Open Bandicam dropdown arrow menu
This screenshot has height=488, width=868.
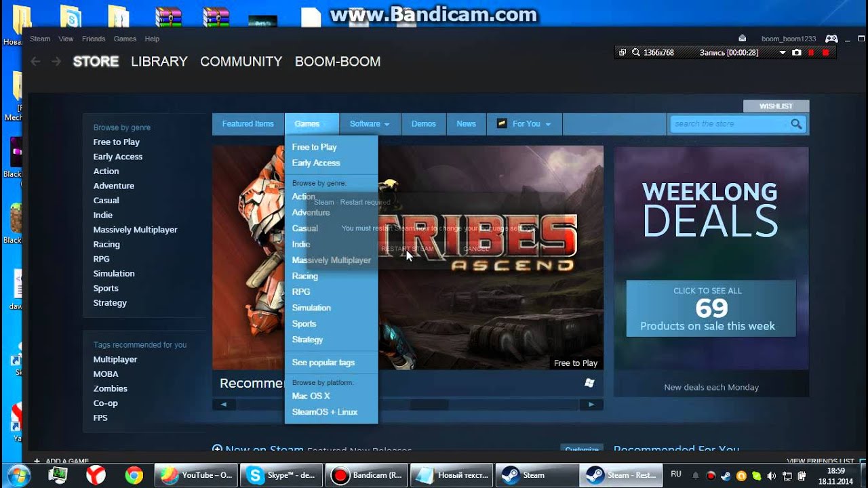point(783,52)
